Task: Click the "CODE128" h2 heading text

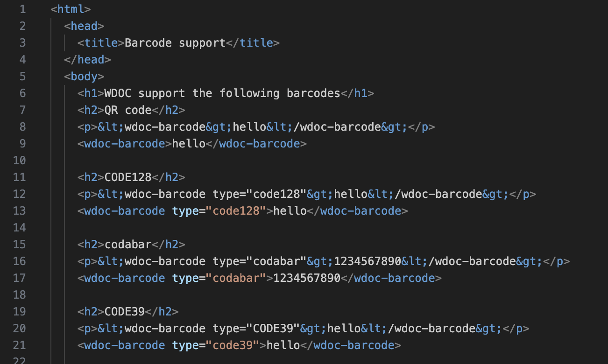Action: (128, 177)
